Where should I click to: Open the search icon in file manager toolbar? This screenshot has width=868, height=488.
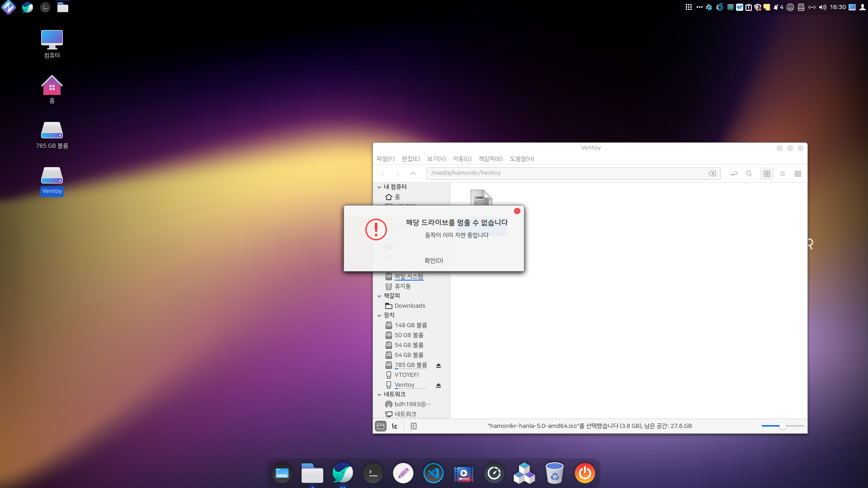(x=749, y=174)
